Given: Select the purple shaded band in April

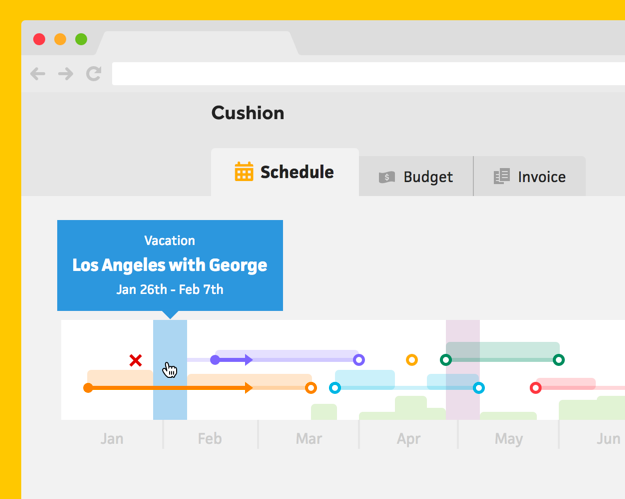Looking at the screenshot, I should (463, 370).
